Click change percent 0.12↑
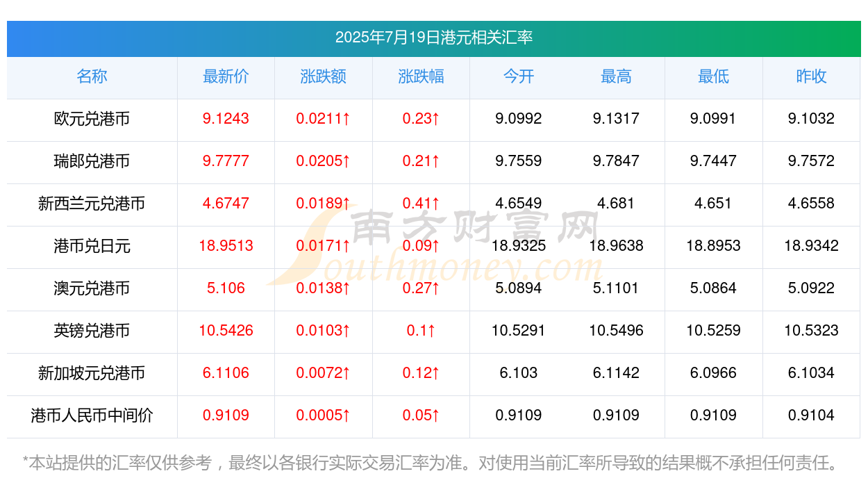 tap(421, 373)
